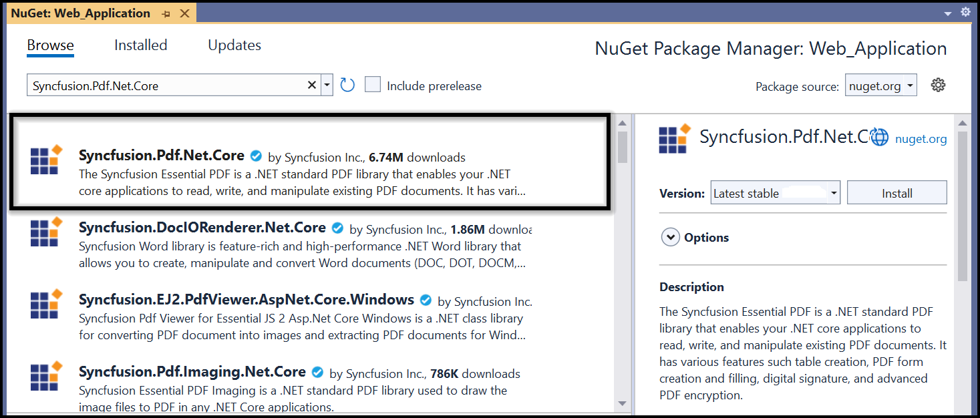This screenshot has width=980, height=418.
Task: Open the Package source dropdown
Action: [x=880, y=85]
